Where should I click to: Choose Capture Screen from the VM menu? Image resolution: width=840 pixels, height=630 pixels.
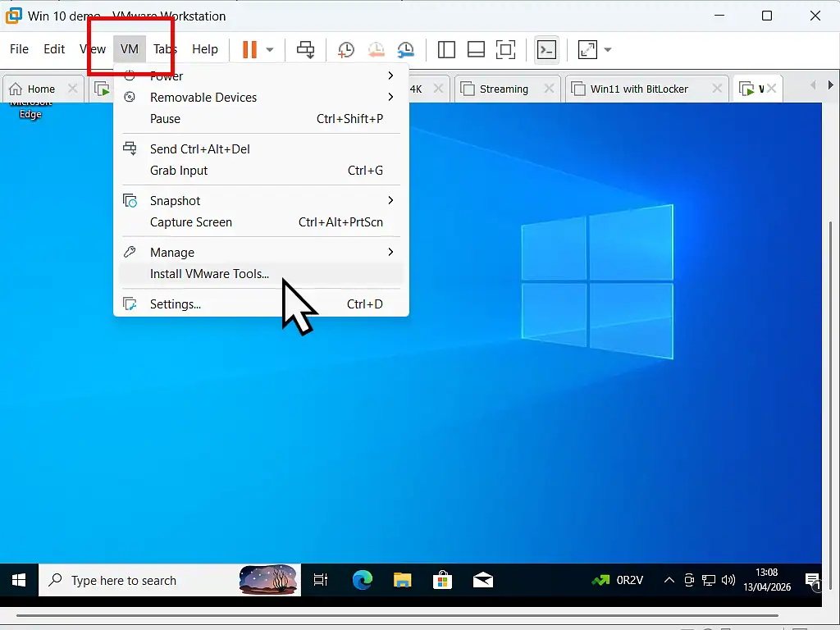tap(191, 221)
